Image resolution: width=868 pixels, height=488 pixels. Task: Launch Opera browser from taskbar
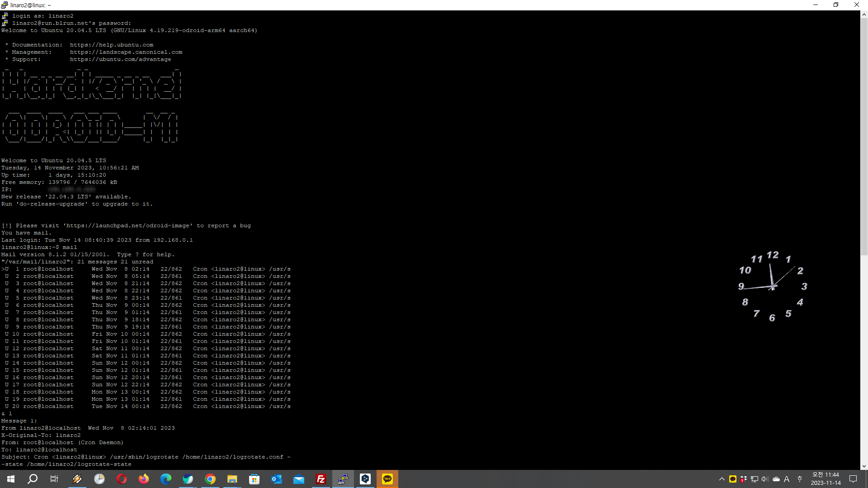point(121,479)
